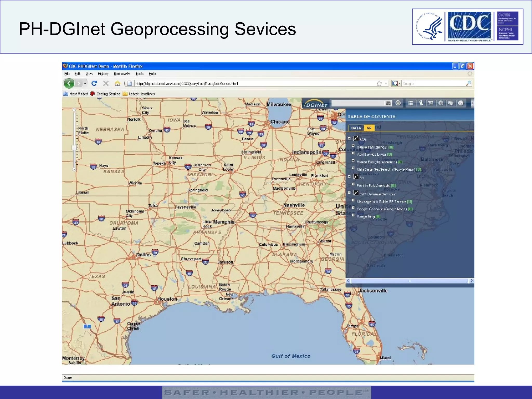Click the DGINET binoculars search icon
Screen dimensions: 532x399
pyautogui.click(x=388, y=103)
